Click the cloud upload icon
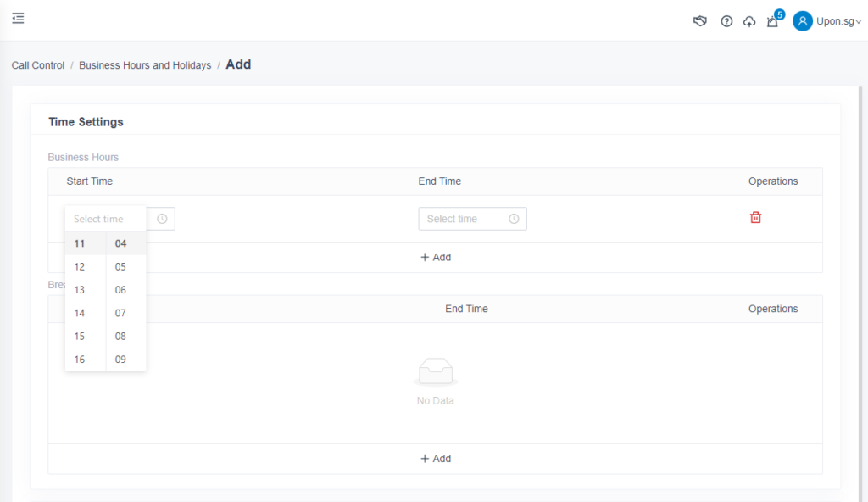Image resolution: width=868 pixels, height=502 pixels. 749,21
